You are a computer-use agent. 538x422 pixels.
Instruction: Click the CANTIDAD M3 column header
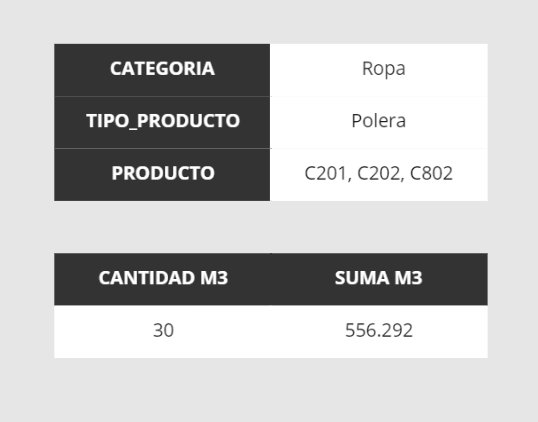tap(162, 279)
